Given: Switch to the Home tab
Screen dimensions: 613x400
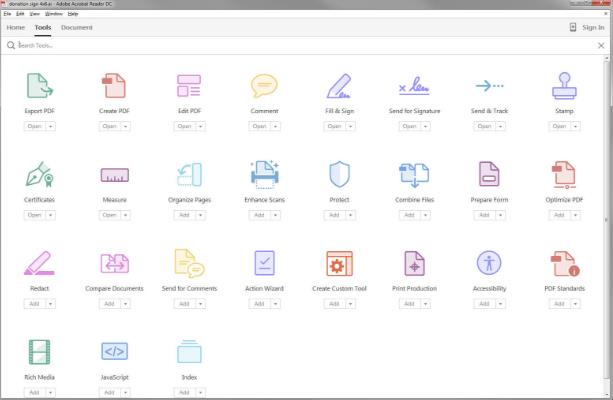Looking at the screenshot, I should [x=16, y=27].
